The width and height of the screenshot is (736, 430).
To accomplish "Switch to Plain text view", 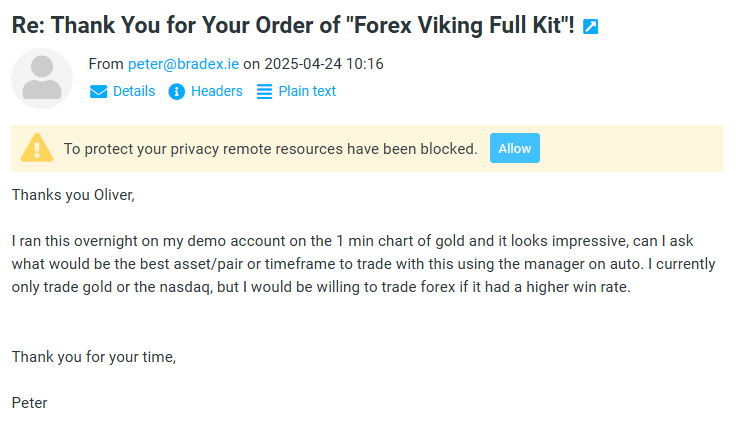I will coord(306,91).
